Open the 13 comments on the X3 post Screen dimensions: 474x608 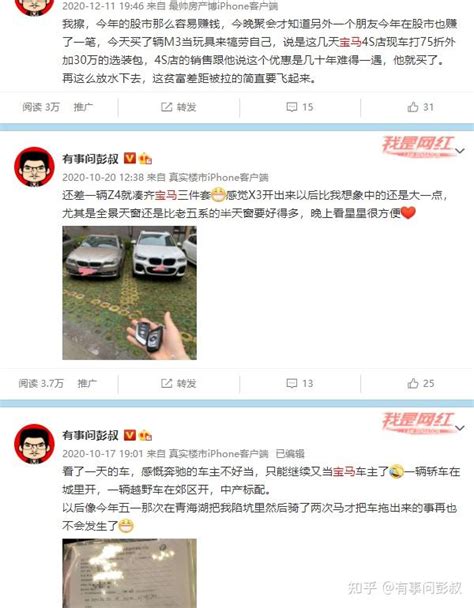coord(299,383)
